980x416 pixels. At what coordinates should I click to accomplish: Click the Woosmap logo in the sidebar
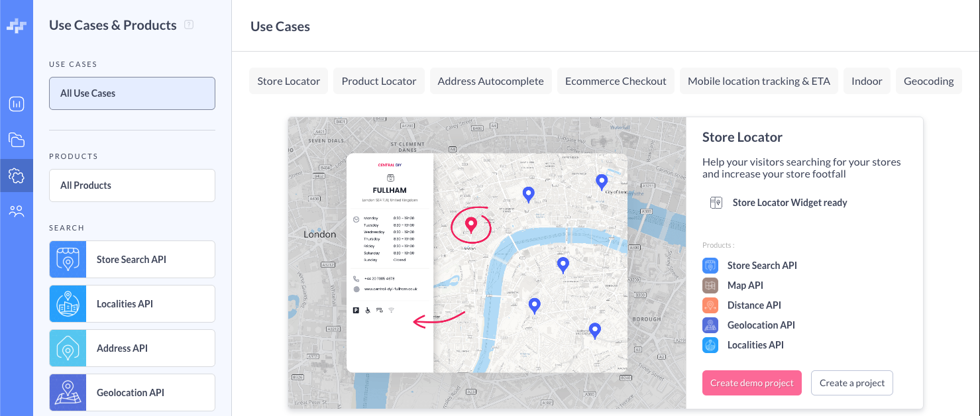click(17, 26)
